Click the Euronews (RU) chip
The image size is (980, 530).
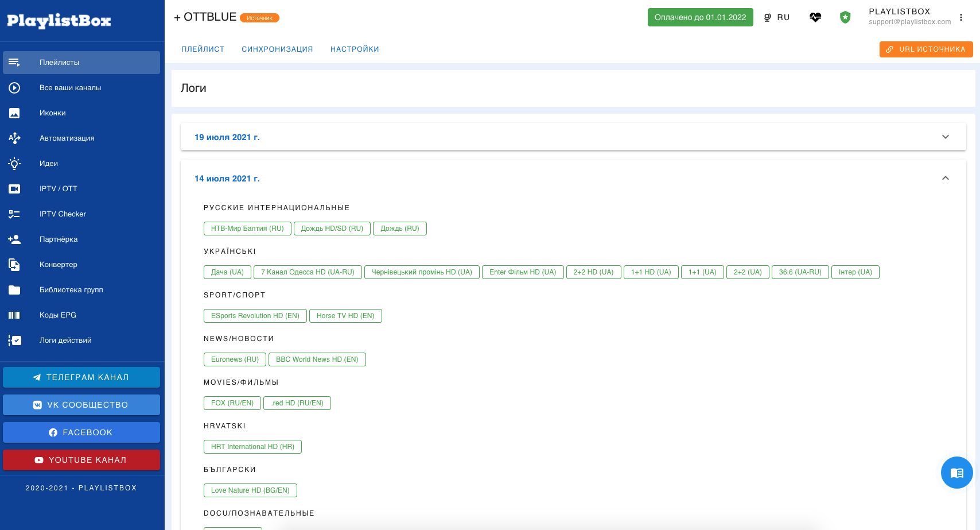(x=235, y=359)
